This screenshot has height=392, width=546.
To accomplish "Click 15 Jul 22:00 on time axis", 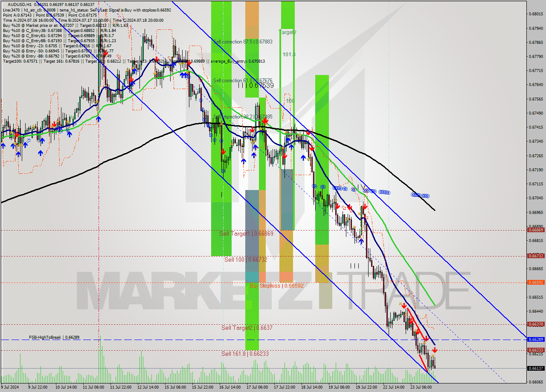I will (x=202, y=387).
